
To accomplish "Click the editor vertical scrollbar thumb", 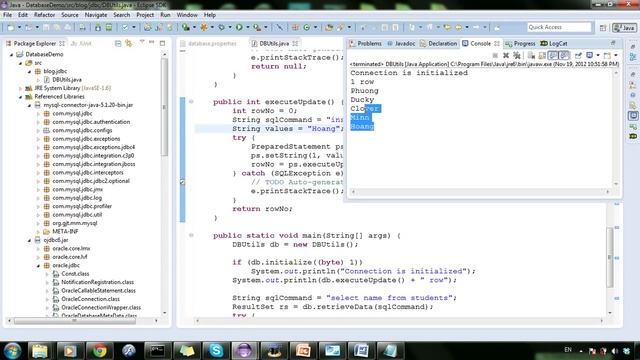I will 610,257.
